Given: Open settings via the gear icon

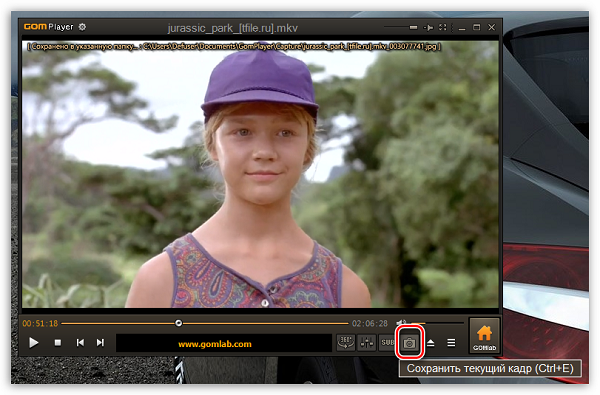Looking at the screenshot, I should click(x=82, y=27).
